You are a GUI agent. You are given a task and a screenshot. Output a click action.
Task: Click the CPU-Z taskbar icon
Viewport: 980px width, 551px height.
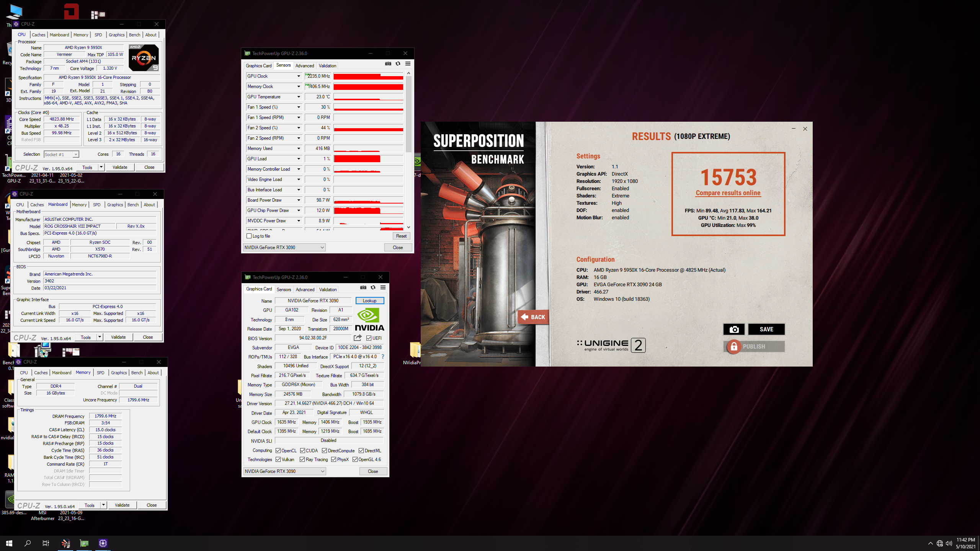pos(103,543)
